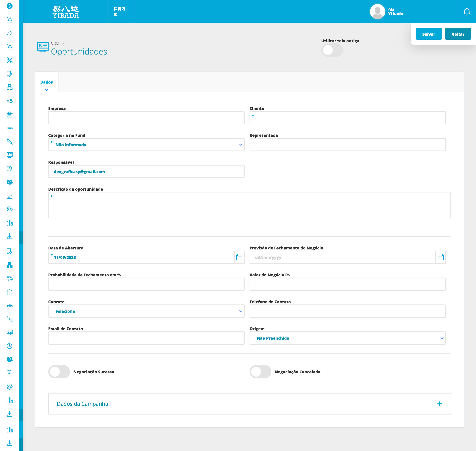Image resolution: width=476 pixels, height=451 pixels.
Task: Enable Negociação Cancelada toggle
Action: 260,372
